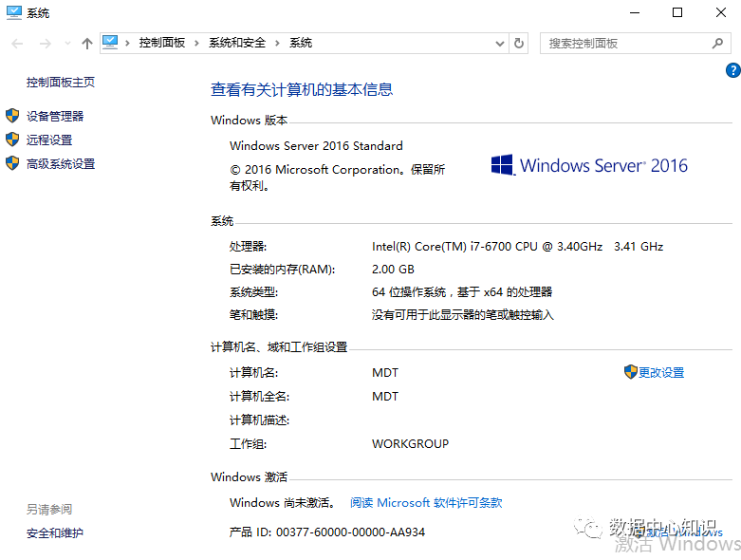This screenshot has width=741, height=560.
Task: Select 查看有关计算机的基本信息 heading
Action: pyautogui.click(x=302, y=89)
